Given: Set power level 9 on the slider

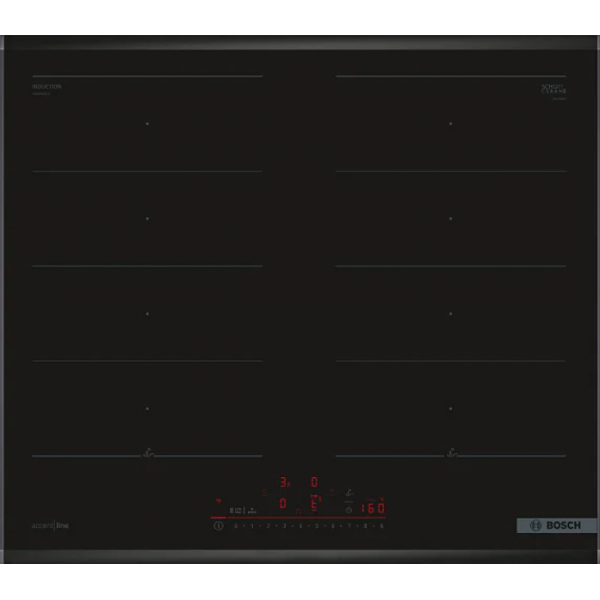Looking at the screenshot, I should pyautogui.click(x=382, y=526).
